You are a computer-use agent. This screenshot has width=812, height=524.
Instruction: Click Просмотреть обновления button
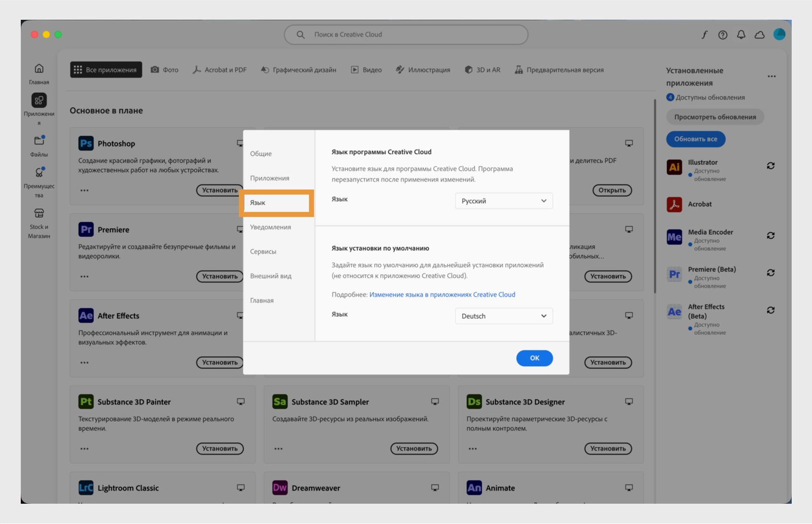pos(715,117)
